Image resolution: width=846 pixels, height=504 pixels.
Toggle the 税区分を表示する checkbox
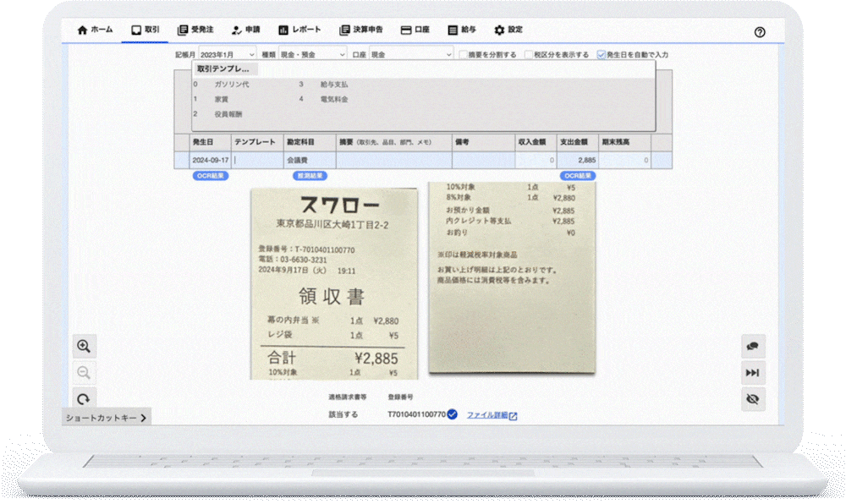pos(528,55)
